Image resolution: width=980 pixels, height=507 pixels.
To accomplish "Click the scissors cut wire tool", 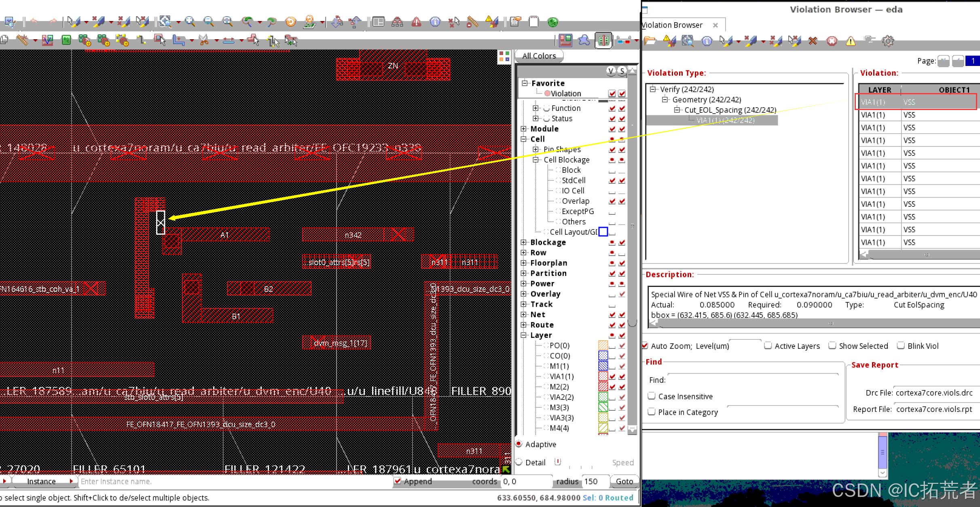I will [x=203, y=40].
